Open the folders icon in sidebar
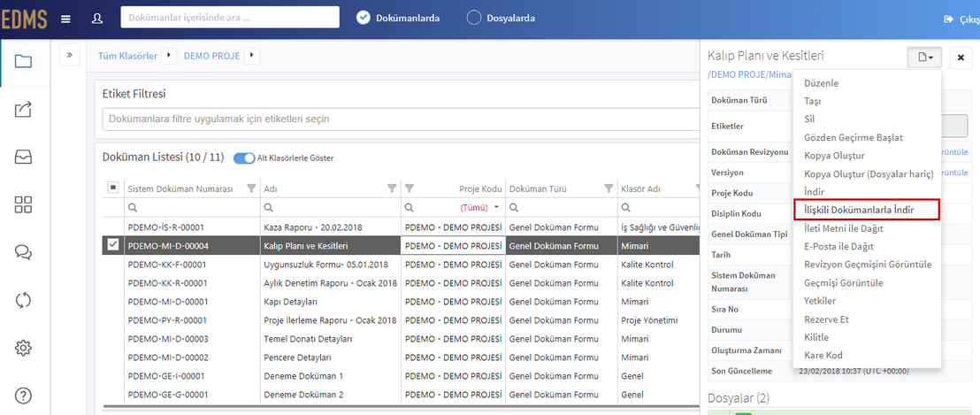This screenshot has width=980, height=415. pos(23,61)
